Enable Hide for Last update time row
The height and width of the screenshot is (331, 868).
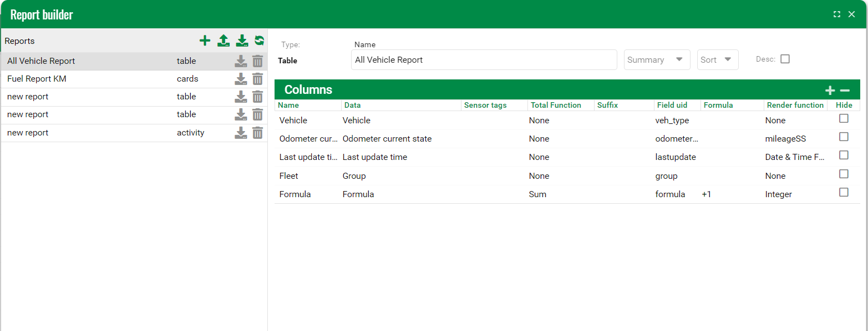click(x=844, y=155)
